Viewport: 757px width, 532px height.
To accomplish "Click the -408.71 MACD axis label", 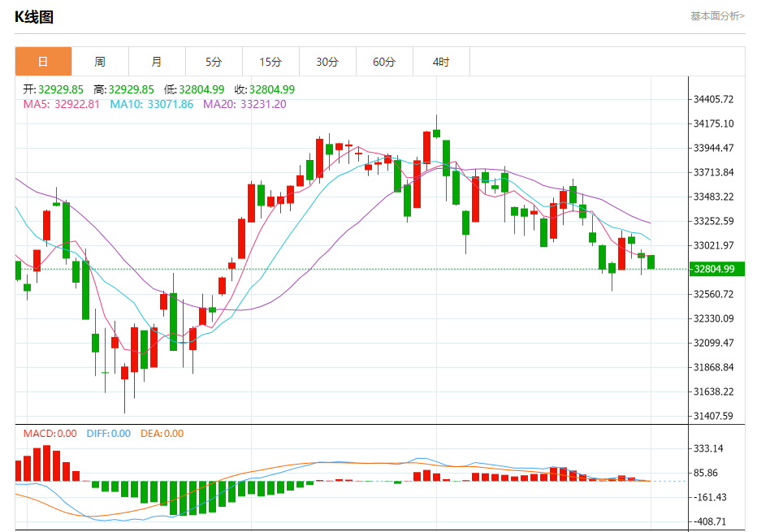I will (710, 521).
